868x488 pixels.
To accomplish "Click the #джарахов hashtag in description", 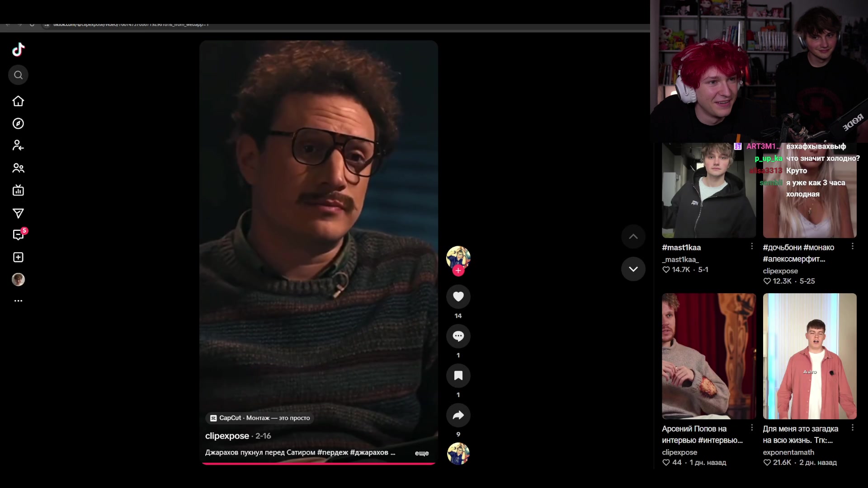I will tap(369, 452).
